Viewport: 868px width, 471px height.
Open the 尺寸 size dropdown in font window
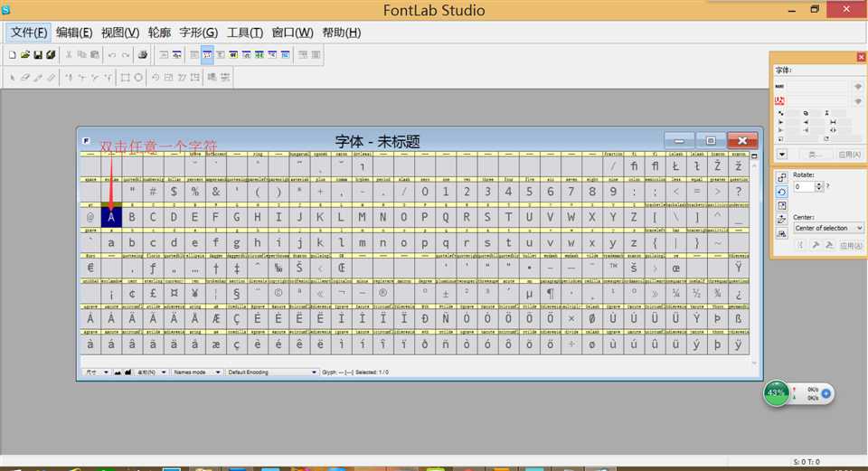97,372
